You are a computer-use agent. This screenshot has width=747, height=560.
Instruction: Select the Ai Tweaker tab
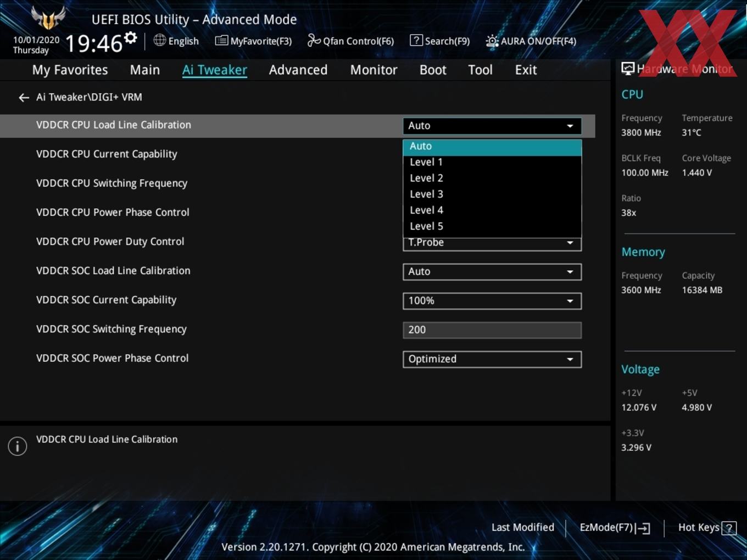click(x=215, y=70)
